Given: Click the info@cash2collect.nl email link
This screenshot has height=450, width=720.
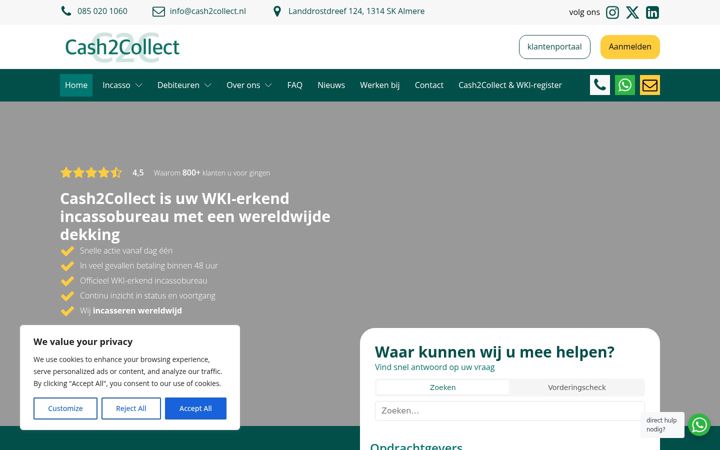Looking at the screenshot, I should (208, 11).
